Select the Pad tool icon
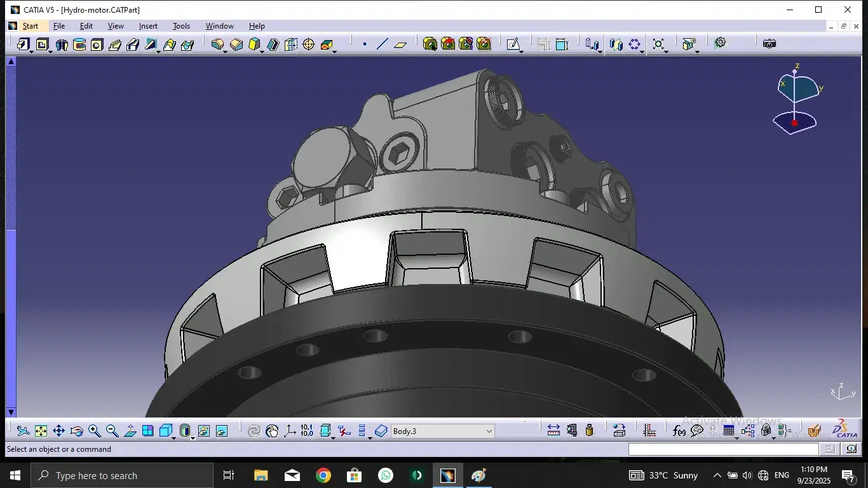868x488 pixels. [x=23, y=44]
